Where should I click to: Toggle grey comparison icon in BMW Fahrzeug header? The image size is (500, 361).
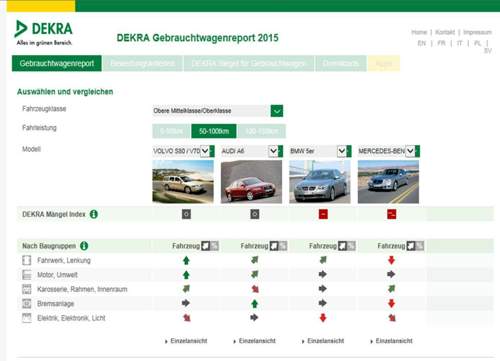point(351,246)
